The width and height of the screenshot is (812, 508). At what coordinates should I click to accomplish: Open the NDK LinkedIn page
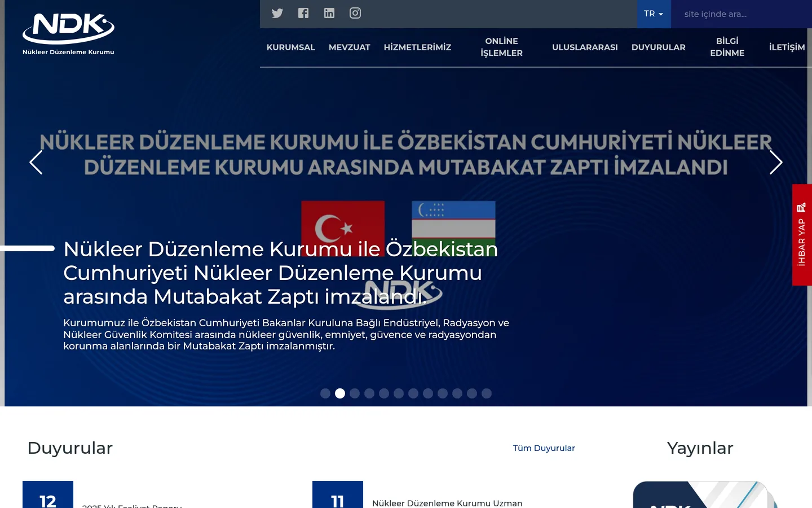[x=329, y=13]
